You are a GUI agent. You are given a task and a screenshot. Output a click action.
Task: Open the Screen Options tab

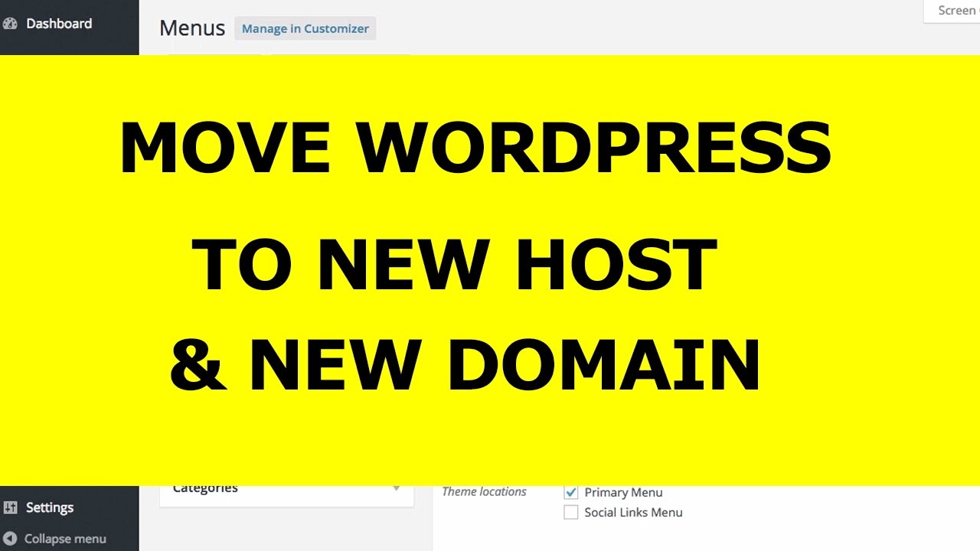952,11
